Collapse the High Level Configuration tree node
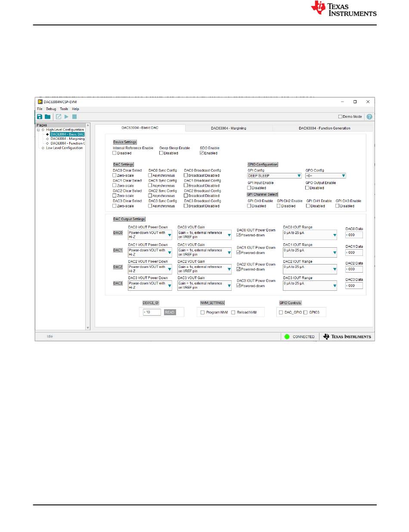The height and width of the screenshot is (532, 409). pyautogui.click(x=38, y=129)
